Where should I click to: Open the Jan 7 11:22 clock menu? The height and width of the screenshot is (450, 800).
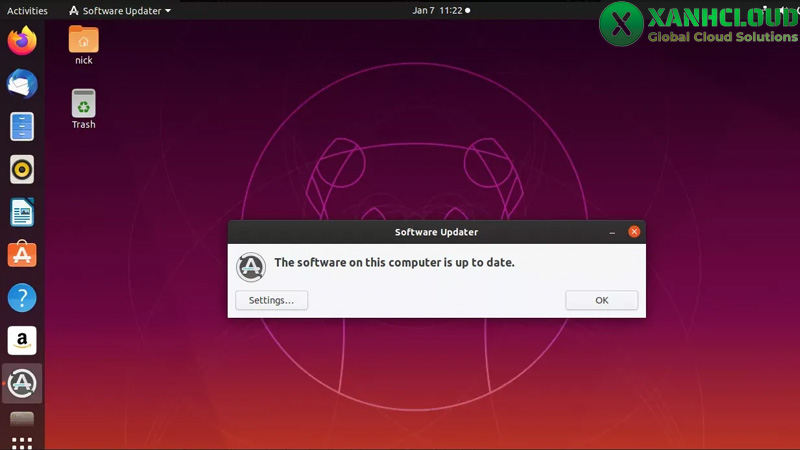point(441,10)
